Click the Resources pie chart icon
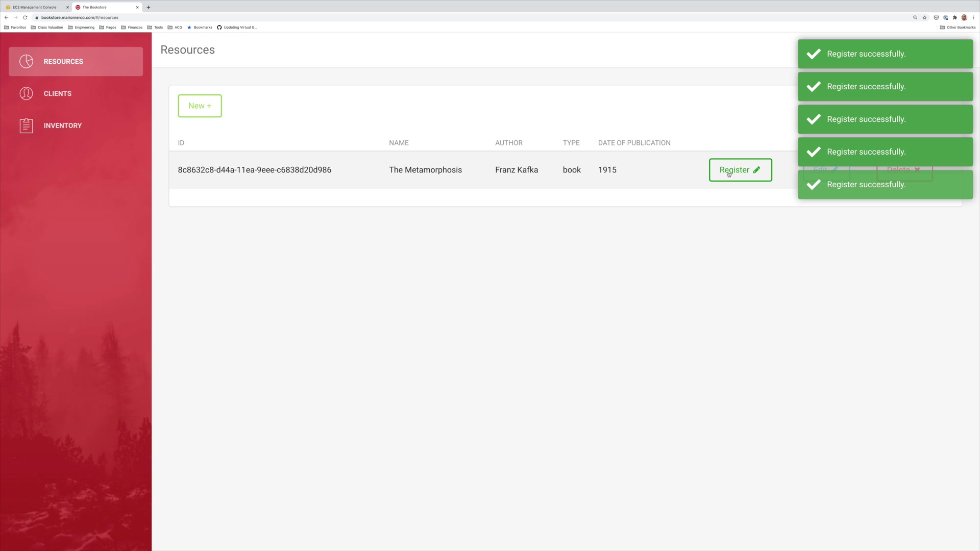 point(26,61)
